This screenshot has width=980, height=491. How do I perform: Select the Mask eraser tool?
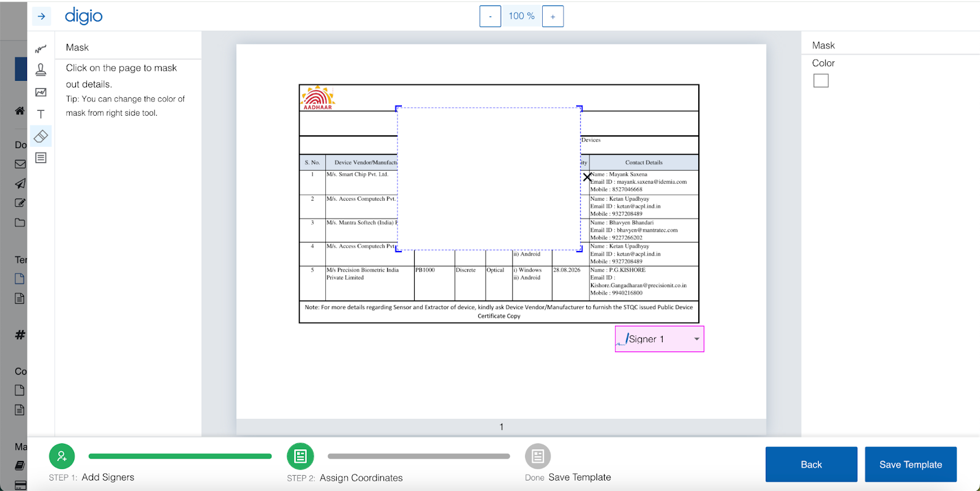(41, 136)
